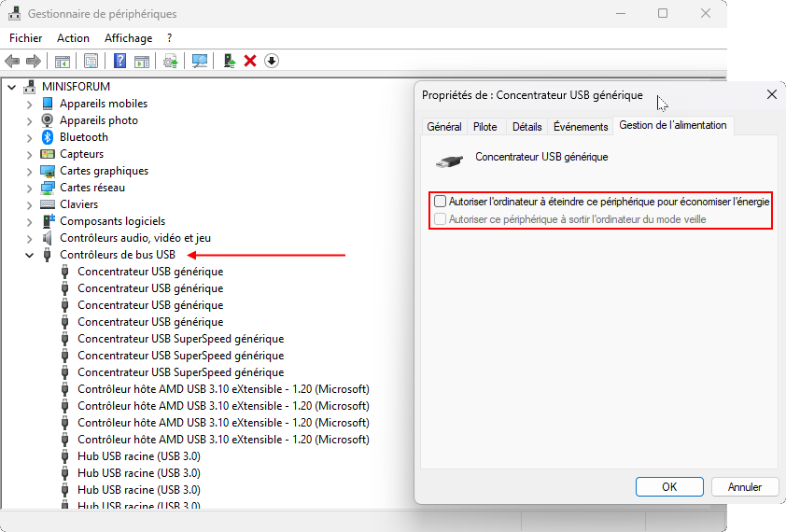
Task: Switch to the Événements tab
Action: 581,127
